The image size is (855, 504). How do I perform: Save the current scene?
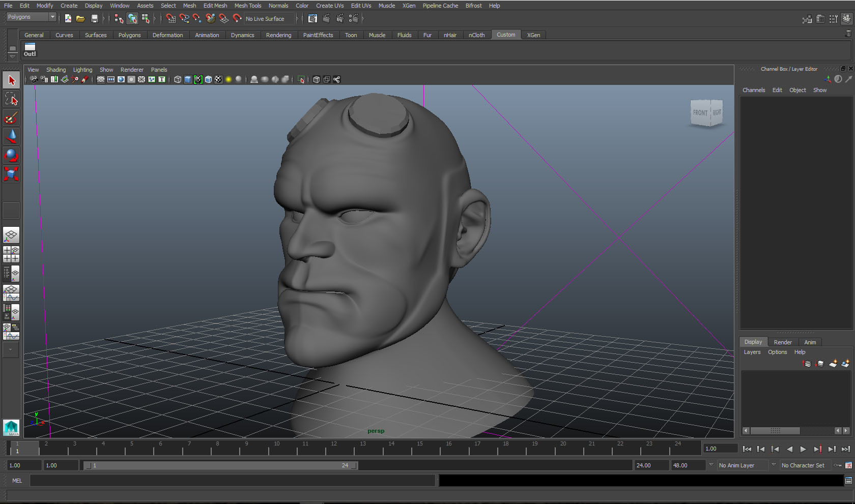tap(94, 19)
